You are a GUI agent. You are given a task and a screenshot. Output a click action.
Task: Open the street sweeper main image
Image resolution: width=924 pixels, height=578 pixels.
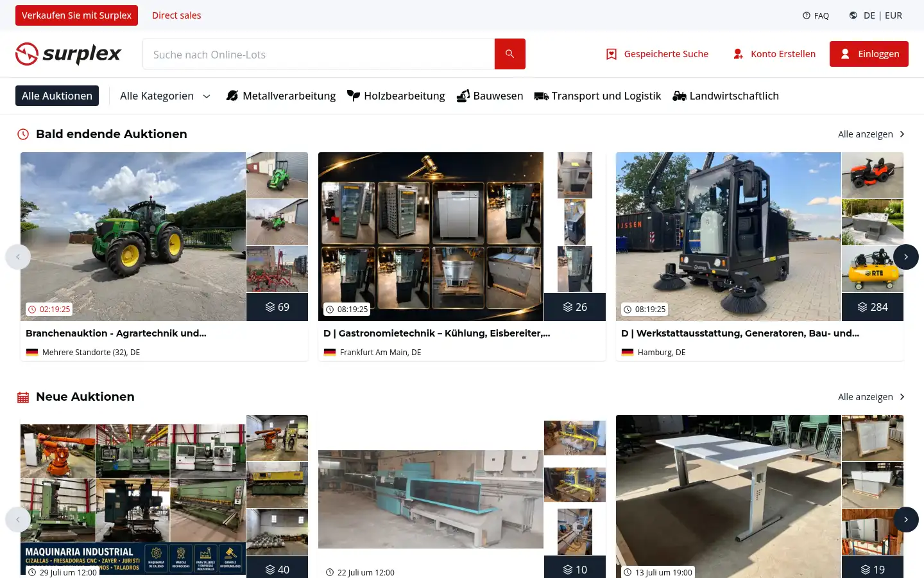(728, 236)
